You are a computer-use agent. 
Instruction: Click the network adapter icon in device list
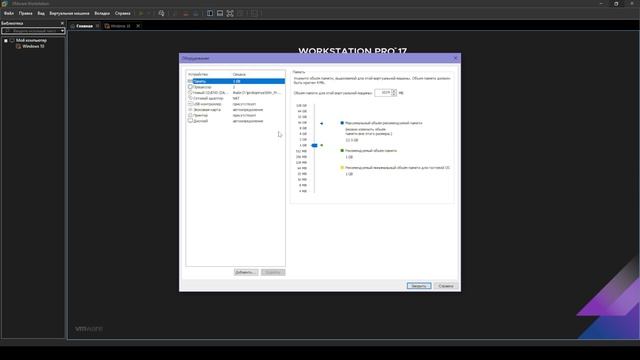190,98
